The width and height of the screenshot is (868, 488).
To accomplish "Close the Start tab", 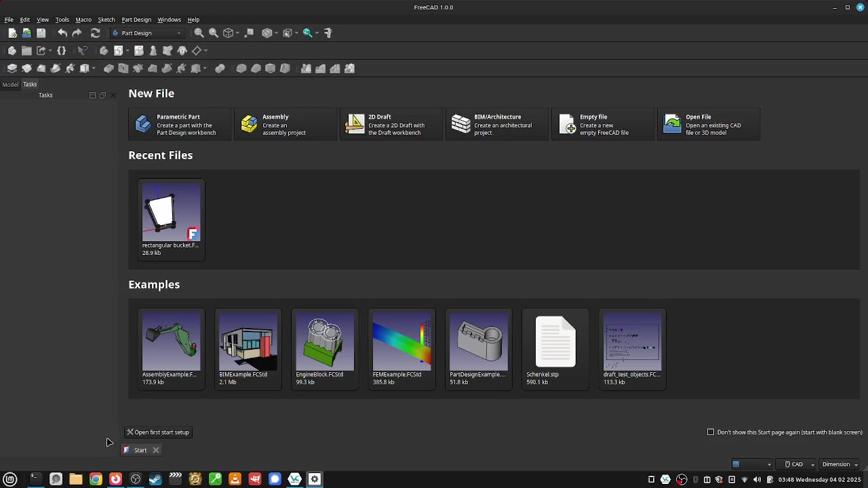I will click(155, 450).
